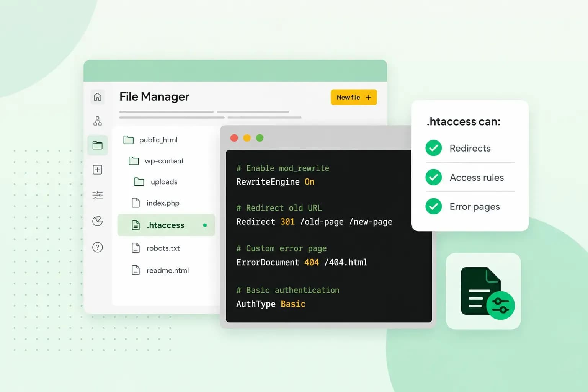Viewport: 588px width, 392px height.
Task: Select the site structure hierarchy sidebar icon
Action: pos(98,121)
